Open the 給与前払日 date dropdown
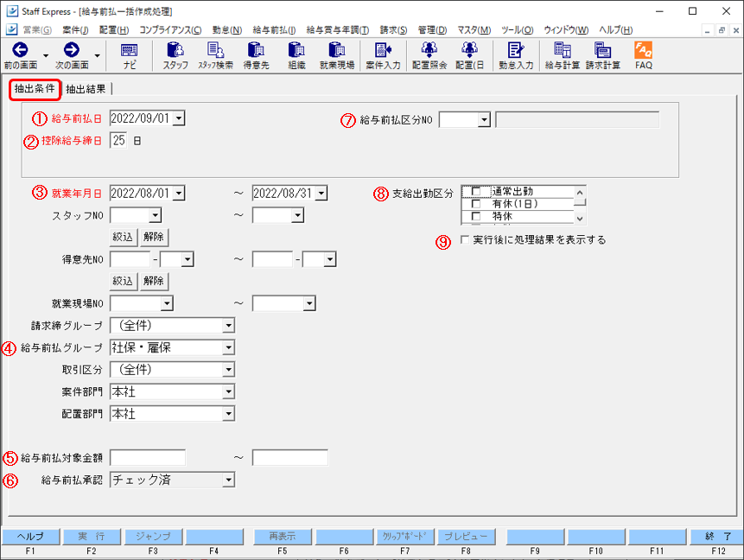 [x=179, y=118]
